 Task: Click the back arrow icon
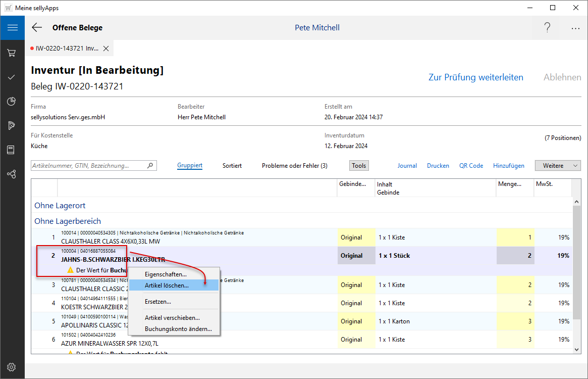[x=37, y=28]
